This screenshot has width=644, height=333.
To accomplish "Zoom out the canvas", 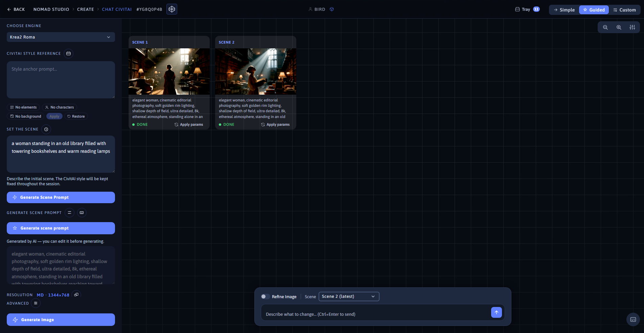I will pos(605,27).
